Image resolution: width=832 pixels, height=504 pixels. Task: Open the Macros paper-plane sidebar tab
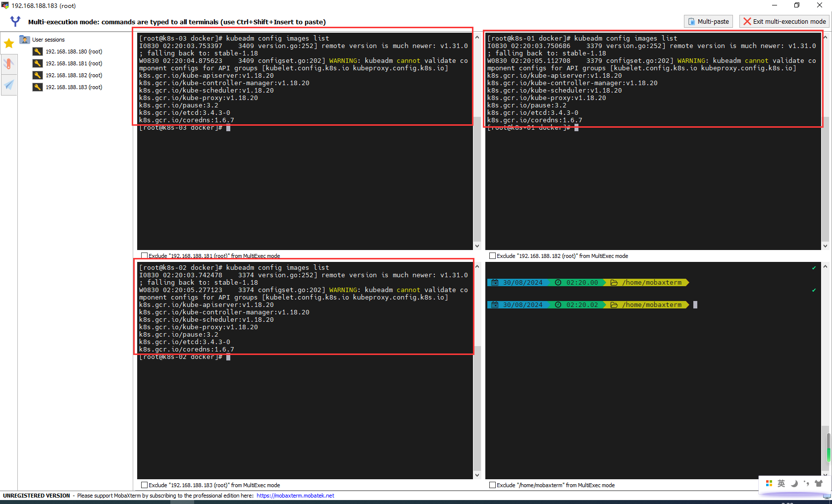pyautogui.click(x=9, y=85)
